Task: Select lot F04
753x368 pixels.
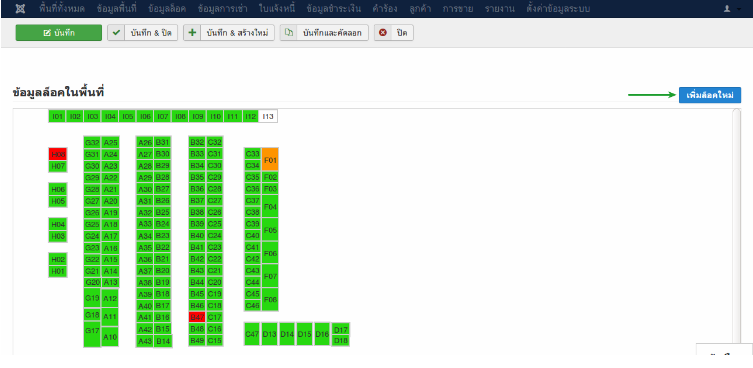Action: [270, 207]
